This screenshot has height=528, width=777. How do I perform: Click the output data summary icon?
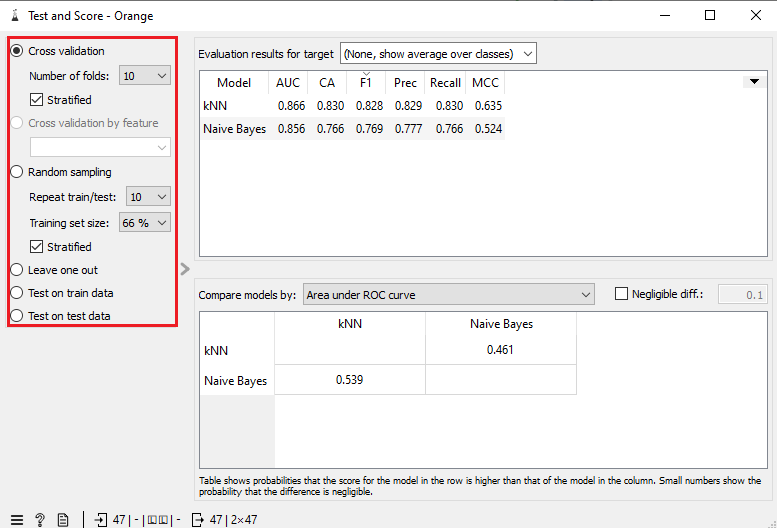click(197, 519)
